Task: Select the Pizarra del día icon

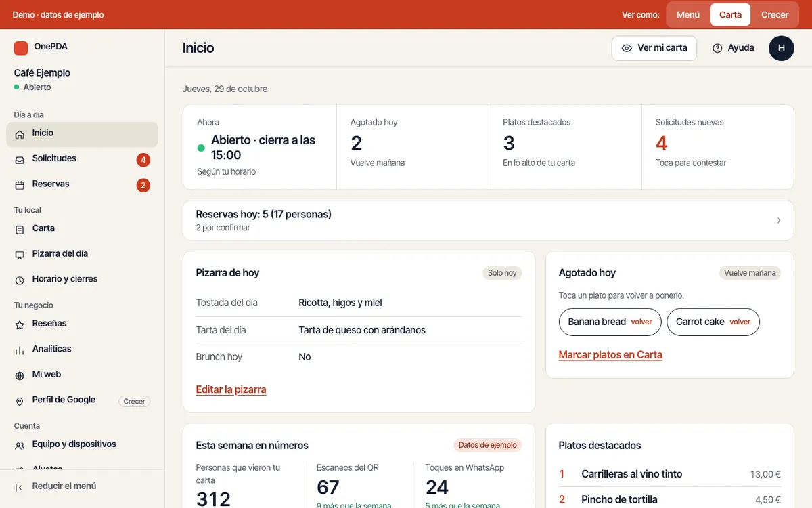Action: coord(20,255)
